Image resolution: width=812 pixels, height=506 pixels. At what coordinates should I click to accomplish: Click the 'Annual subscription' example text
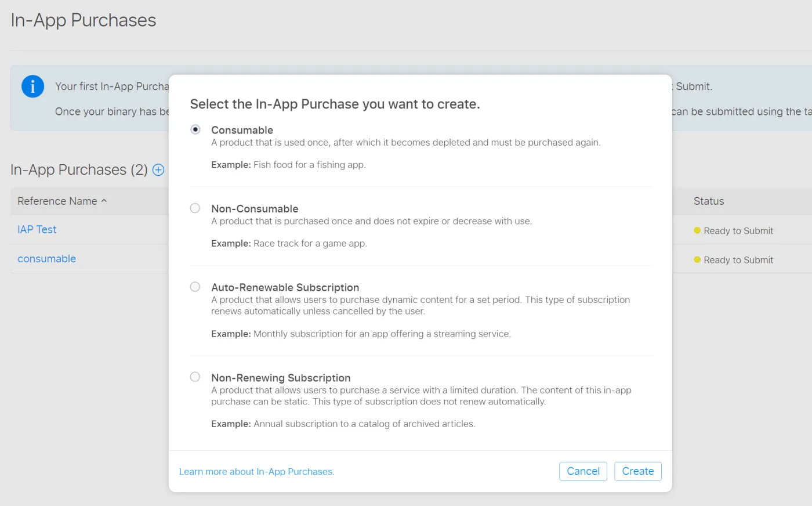[364, 424]
